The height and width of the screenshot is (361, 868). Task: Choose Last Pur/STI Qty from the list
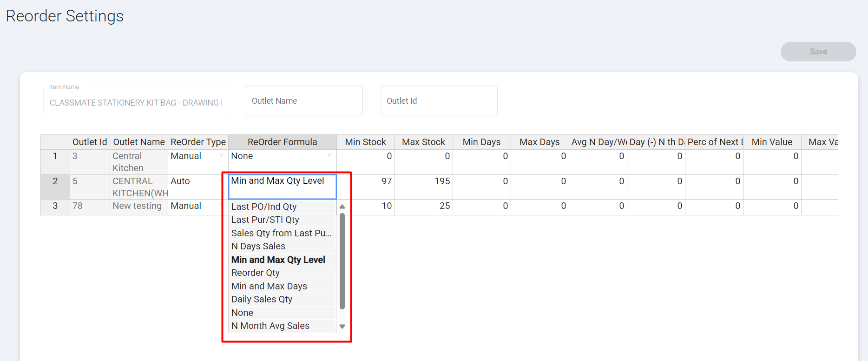pyautogui.click(x=265, y=220)
